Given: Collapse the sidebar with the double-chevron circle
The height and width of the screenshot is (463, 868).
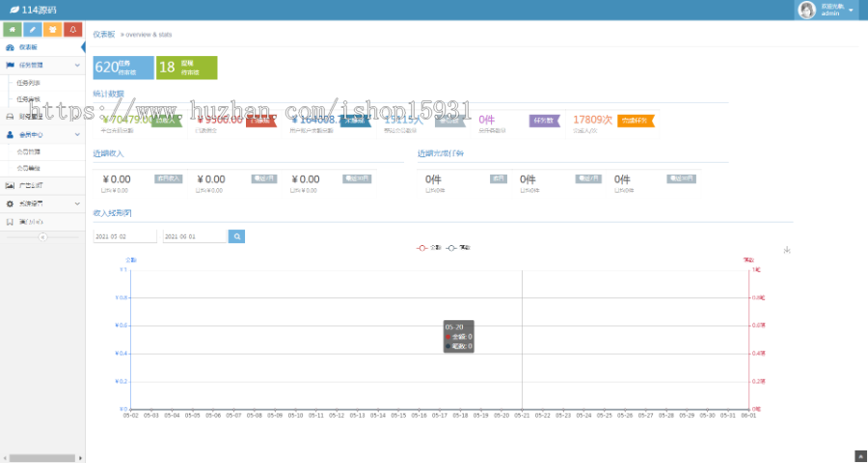Looking at the screenshot, I should [42, 237].
